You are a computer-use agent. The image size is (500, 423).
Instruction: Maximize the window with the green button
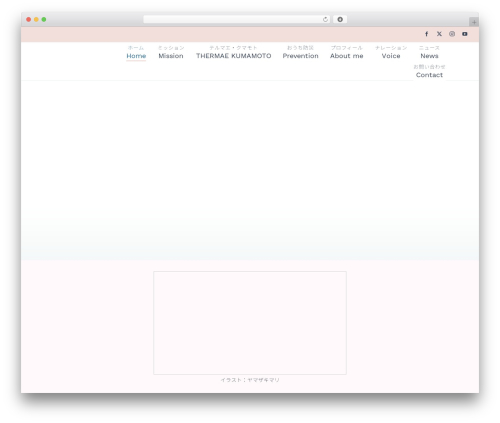click(44, 20)
